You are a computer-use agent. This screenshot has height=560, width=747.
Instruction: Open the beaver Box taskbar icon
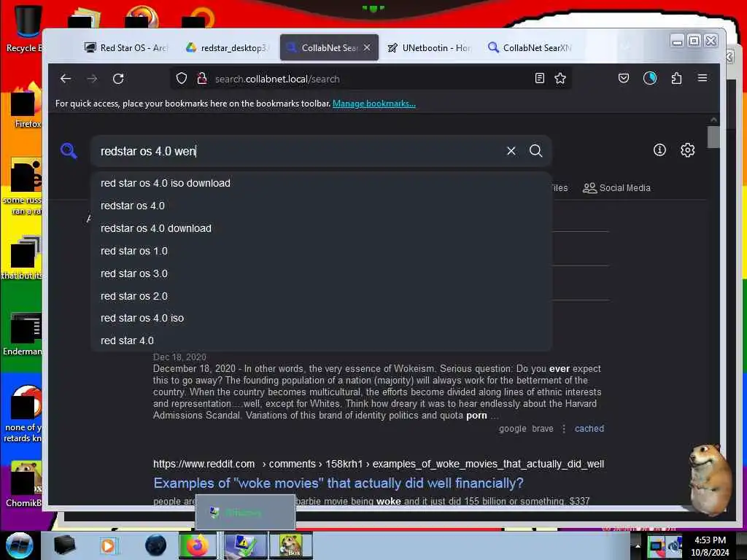pos(291,545)
